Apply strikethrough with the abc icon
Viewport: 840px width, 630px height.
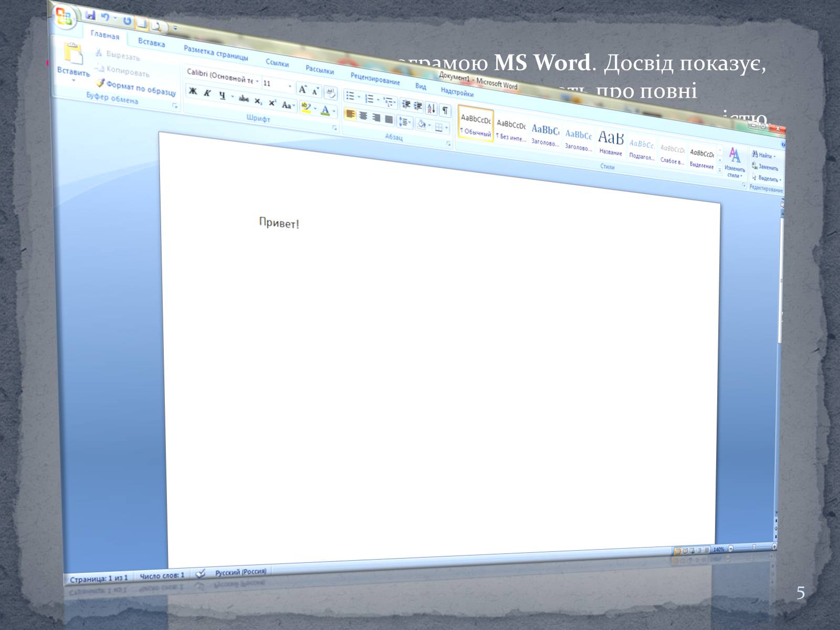pos(244,98)
